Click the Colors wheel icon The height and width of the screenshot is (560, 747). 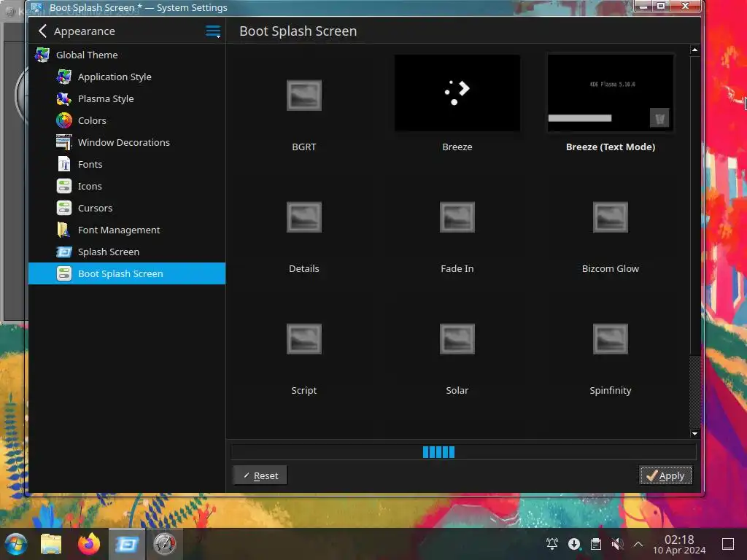pos(64,120)
